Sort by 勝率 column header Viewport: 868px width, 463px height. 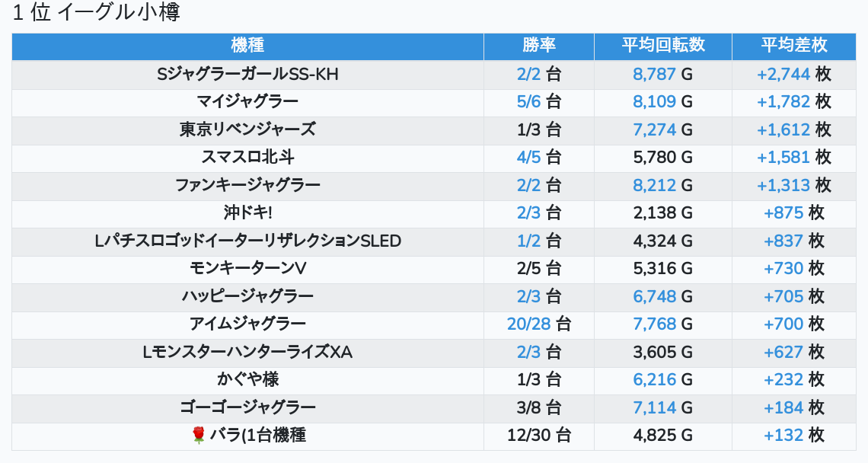(x=539, y=46)
